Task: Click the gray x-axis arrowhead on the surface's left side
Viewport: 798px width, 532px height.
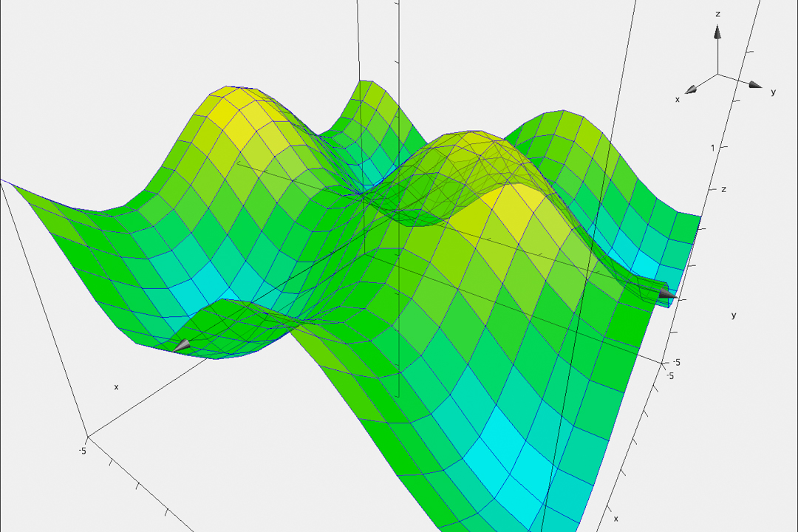Action: pyautogui.click(x=181, y=345)
